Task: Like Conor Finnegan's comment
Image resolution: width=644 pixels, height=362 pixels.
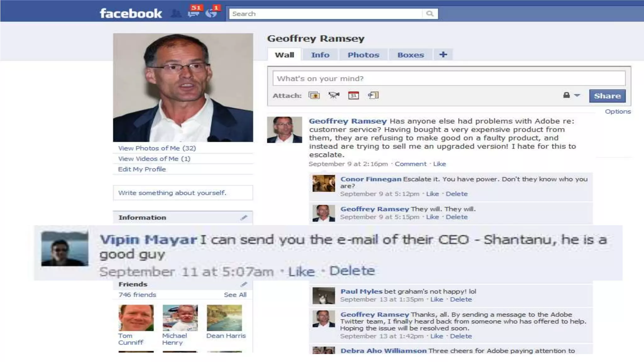Action: (432, 194)
